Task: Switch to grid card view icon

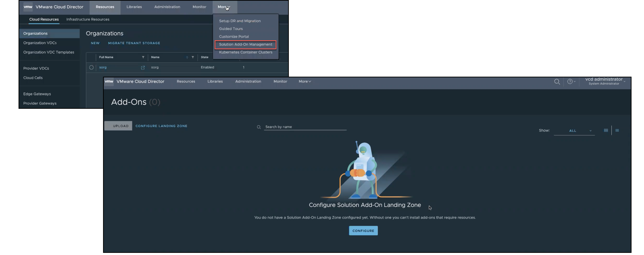Action: 606,130
